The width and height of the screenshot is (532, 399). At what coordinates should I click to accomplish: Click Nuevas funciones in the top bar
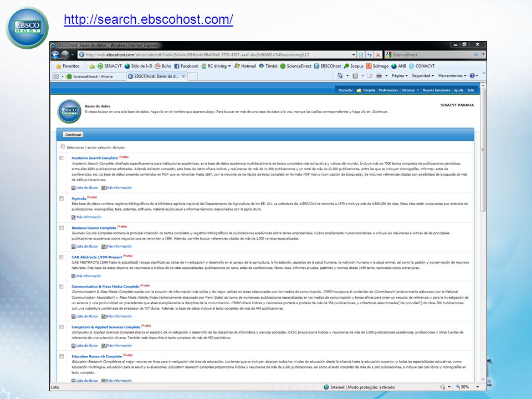(x=436, y=90)
